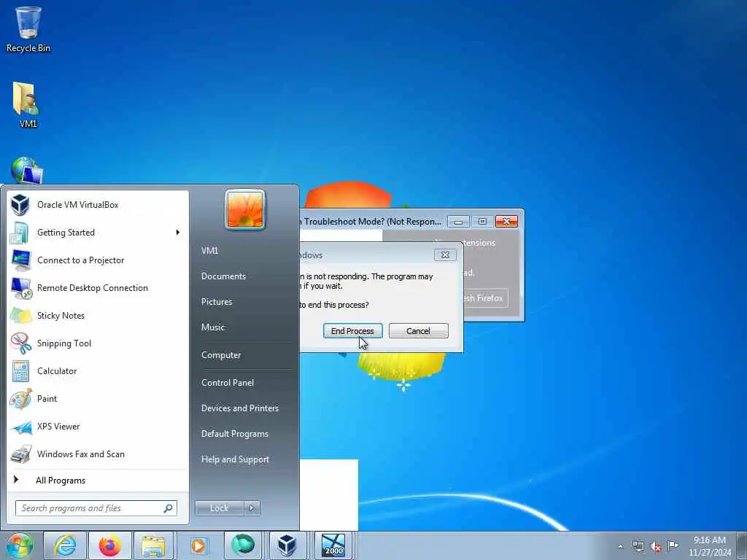Open Oracle VM VirtualBox from Start menu
Viewport: 747px width, 560px height.
[x=98, y=205]
